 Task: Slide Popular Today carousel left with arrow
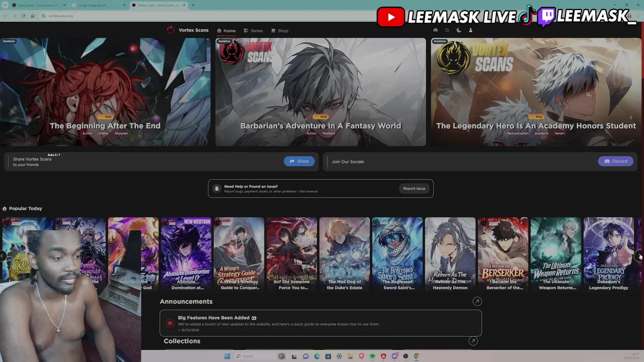coord(3,256)
